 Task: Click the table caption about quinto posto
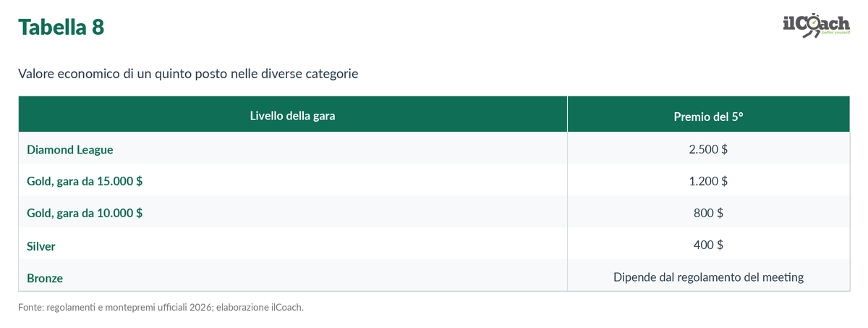pos(188,74)
